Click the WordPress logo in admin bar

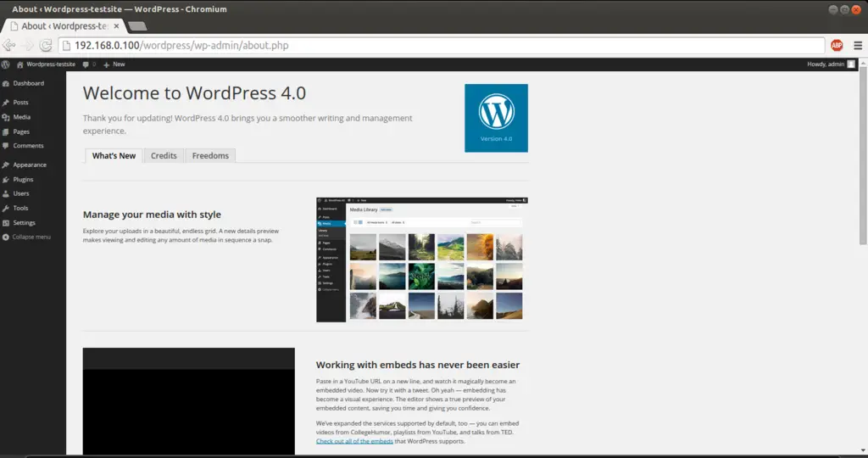(6, 64)
